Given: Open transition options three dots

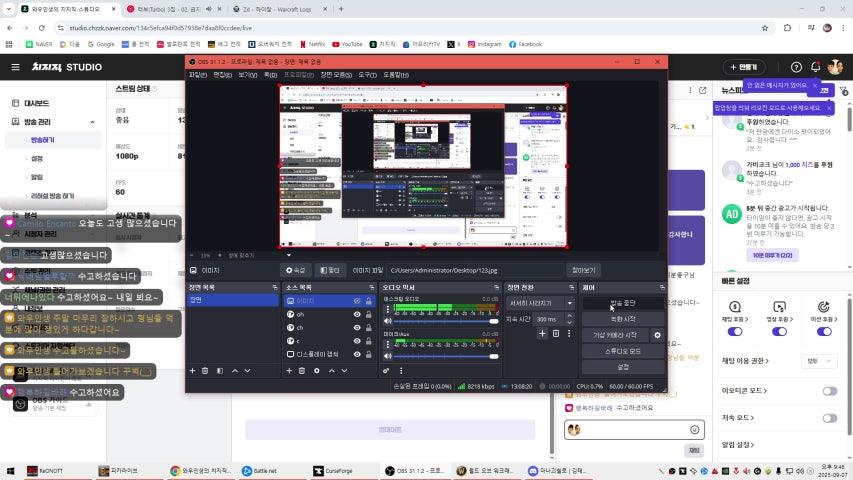Looking at the screenshot, I should point(569,333).
